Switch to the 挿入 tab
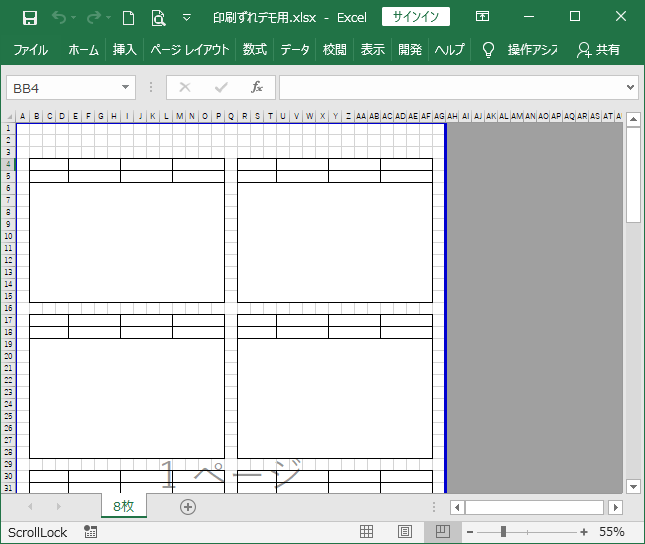The width and height of the screenshot is (645, 544). tap(124, 50)
